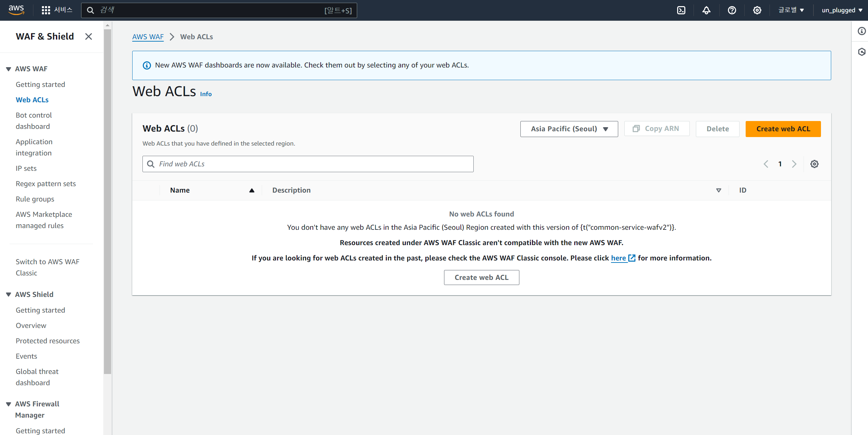Viewport: 868px width, 435px height.
Task: Click the orange Create web ACL button
Action: (783, 129)
